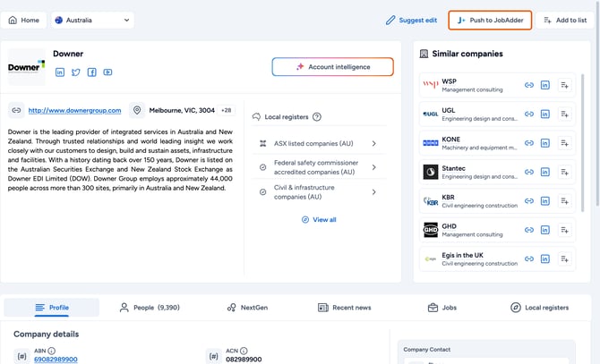Open Downer's Facebook icon
The height and width of the screenshot is (364, 600).
[x=92, y=72]
